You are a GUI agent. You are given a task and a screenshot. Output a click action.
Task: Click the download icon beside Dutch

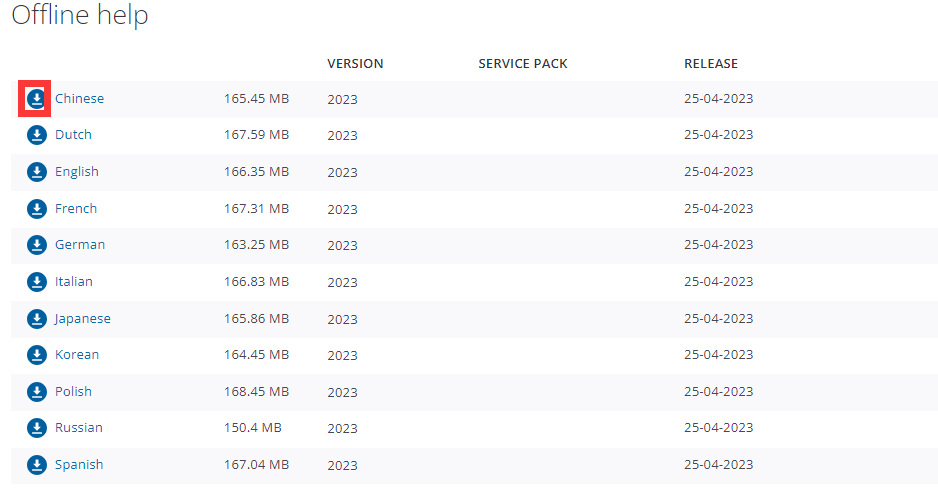click(36, 135)
